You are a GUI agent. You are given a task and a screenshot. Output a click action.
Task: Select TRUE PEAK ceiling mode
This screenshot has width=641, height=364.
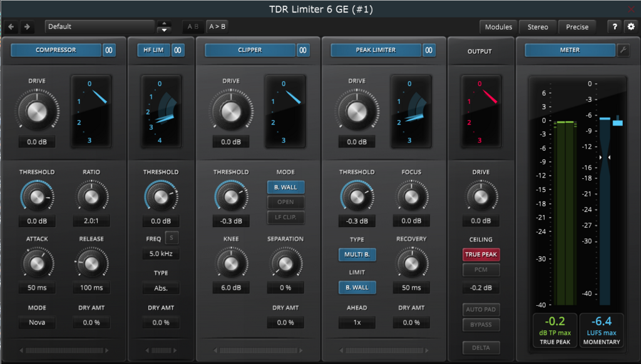tap(481, 255)
